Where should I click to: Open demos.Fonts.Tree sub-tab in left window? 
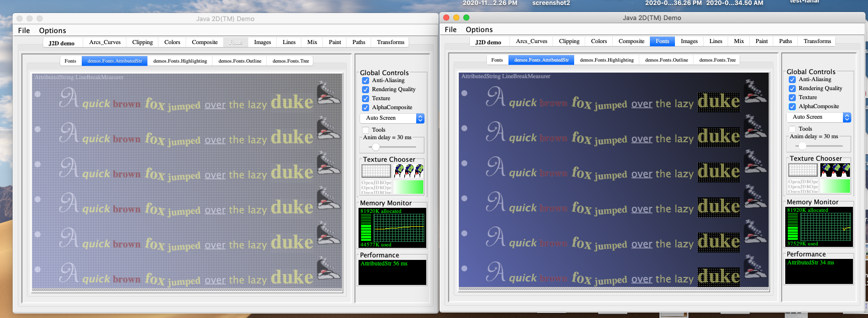point(290,61)
